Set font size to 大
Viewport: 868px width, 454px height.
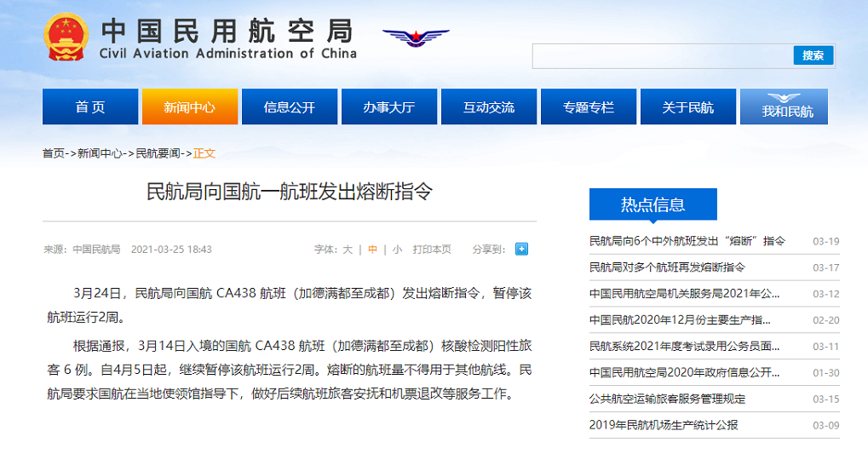click(348, 250)
